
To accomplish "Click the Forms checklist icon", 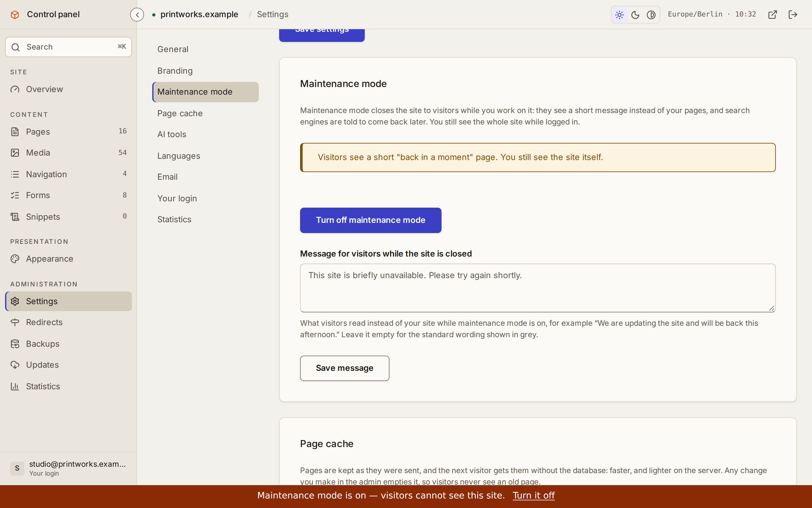I will (x=15, y=195).
